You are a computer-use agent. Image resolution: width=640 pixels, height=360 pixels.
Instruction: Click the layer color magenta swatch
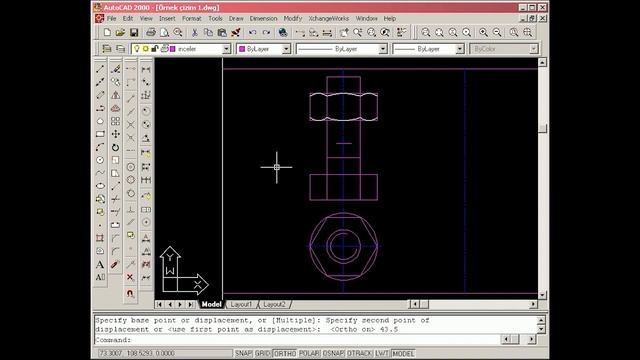tap(173, 49)
